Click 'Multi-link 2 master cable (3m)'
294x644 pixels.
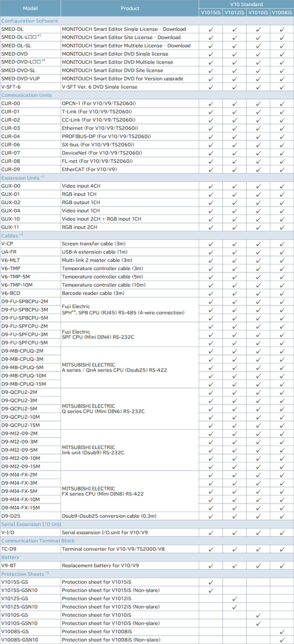[x=97, y=260]
